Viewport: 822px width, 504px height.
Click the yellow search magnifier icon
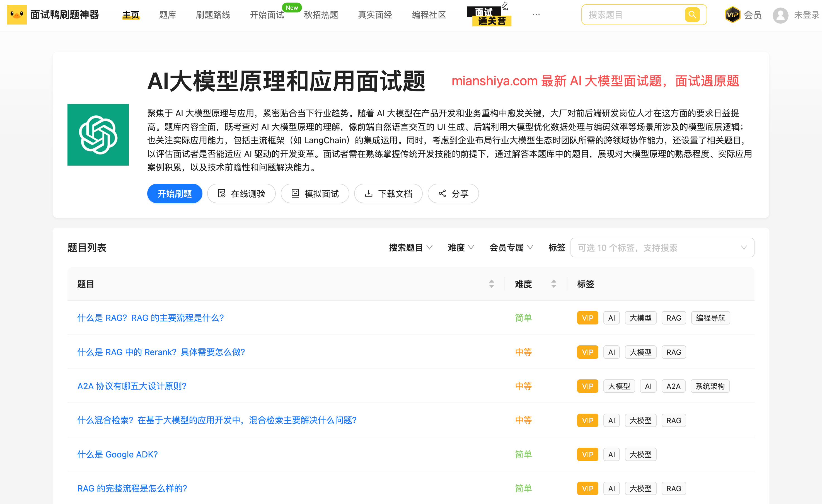[692, 15]
